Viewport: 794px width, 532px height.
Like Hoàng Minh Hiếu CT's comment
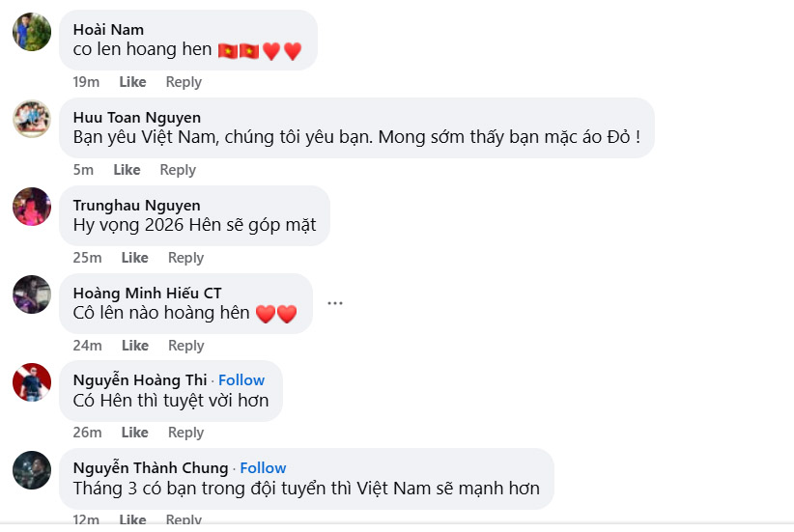tap(134, 346)
